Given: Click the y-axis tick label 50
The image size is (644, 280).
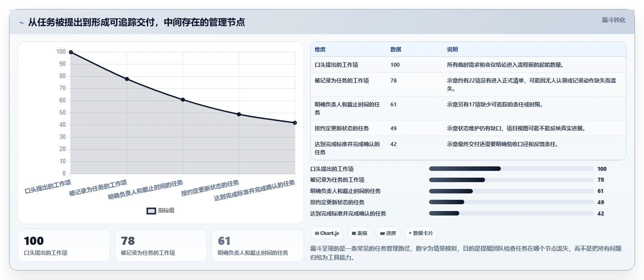Looking at the screenshot, I should [x=62, y=113].
